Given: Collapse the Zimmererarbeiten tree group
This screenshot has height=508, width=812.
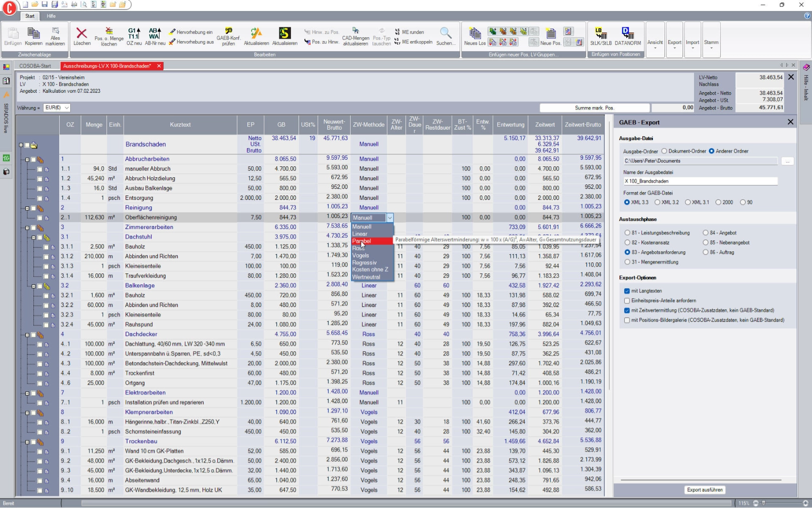Looking at the screenshot, I should pyautogui.click(x=27, y=227).
